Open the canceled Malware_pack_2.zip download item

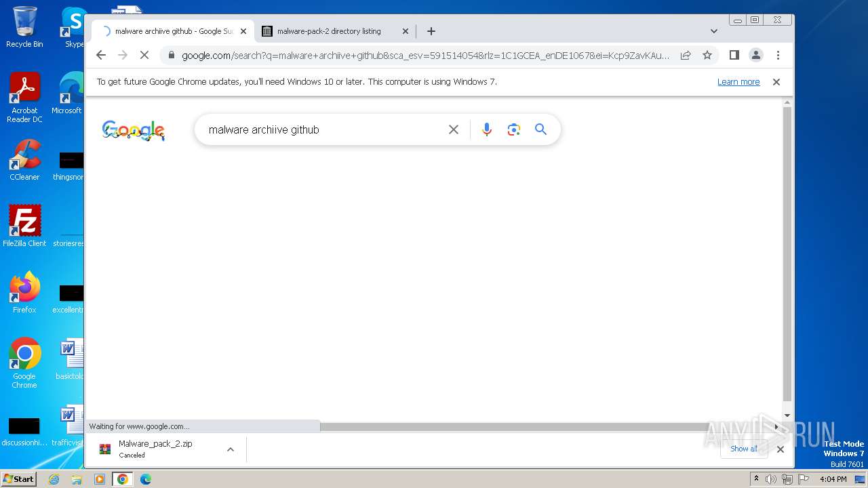(155, 449)
